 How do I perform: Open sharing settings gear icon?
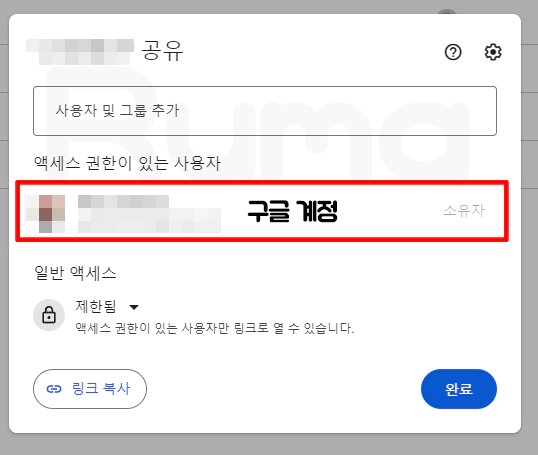(x=493, y=52)
